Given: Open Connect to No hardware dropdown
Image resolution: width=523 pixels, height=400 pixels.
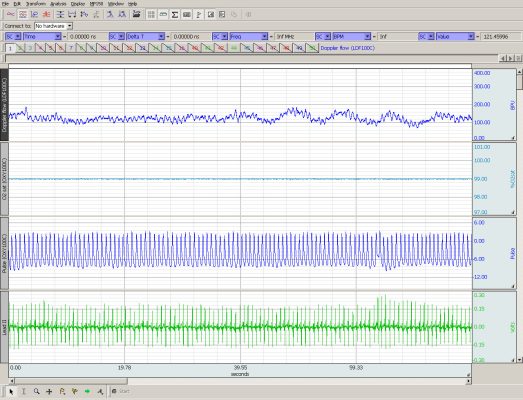Looking at the screenshot, I should (53, 26).
